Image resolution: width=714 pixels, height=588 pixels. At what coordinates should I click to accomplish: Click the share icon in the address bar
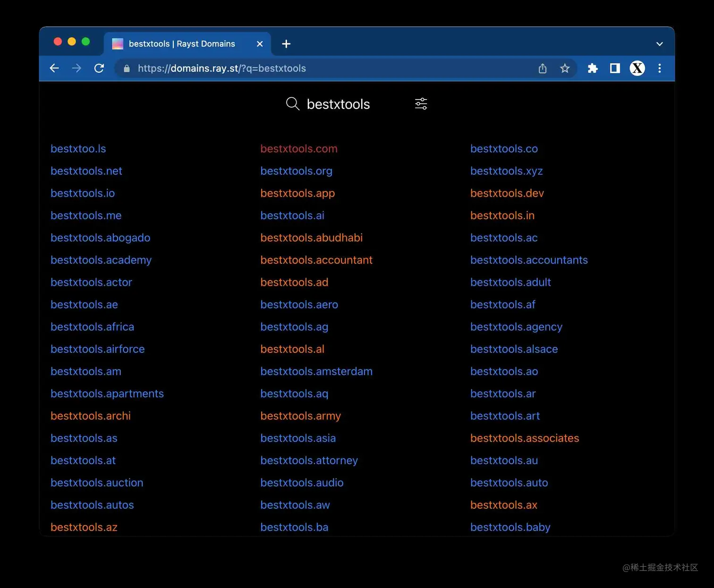point(542,68)
